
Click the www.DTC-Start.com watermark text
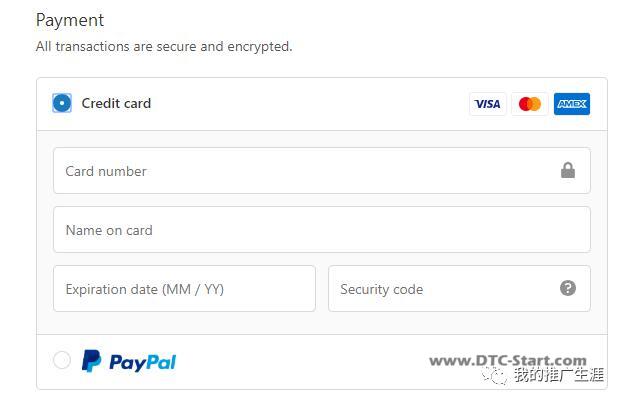508,360
